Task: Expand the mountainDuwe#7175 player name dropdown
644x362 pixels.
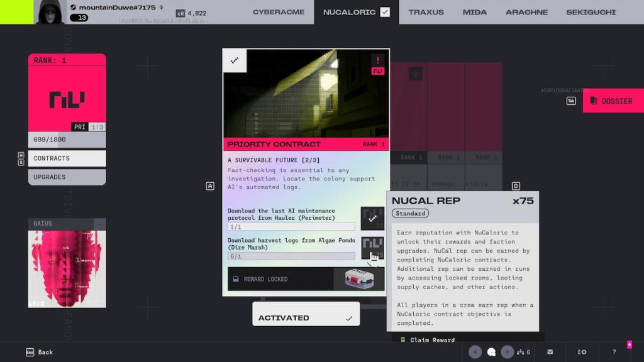Action: click(162, 8)
